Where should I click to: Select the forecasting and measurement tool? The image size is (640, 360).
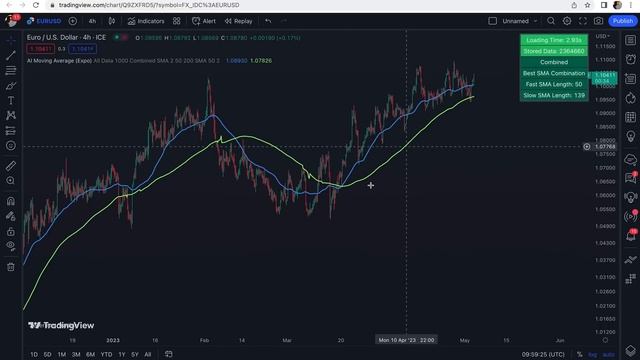[x=11, y=131]
